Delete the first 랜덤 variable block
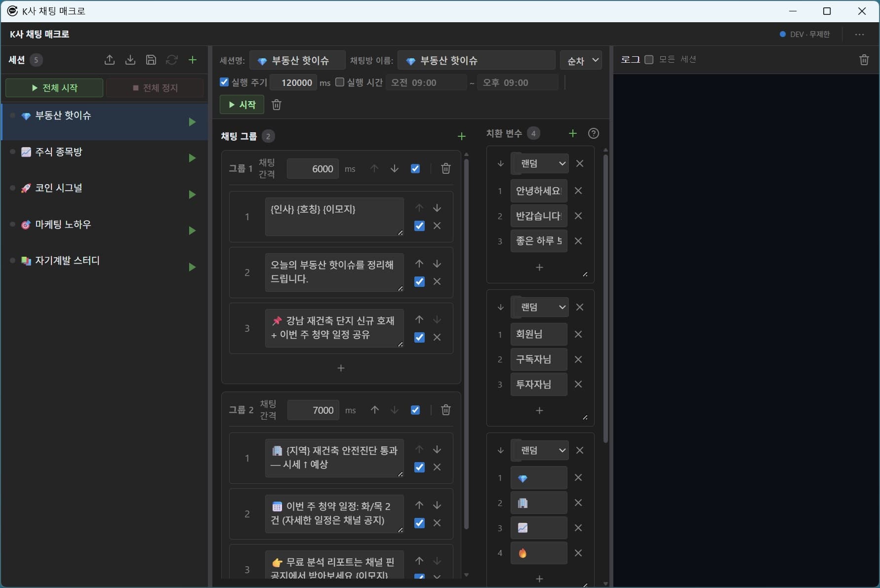This screenshot has width=880, height=588. click(580, 163)
